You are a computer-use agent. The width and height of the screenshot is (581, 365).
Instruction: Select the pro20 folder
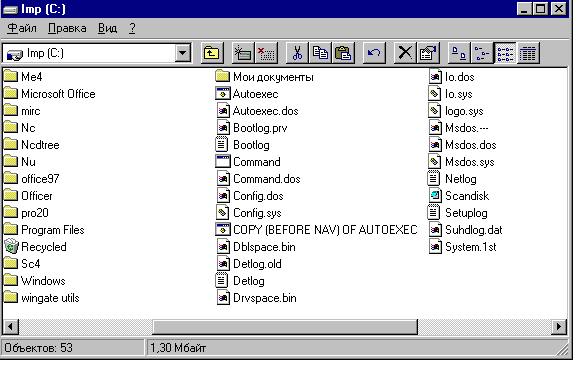click(26, 213)
